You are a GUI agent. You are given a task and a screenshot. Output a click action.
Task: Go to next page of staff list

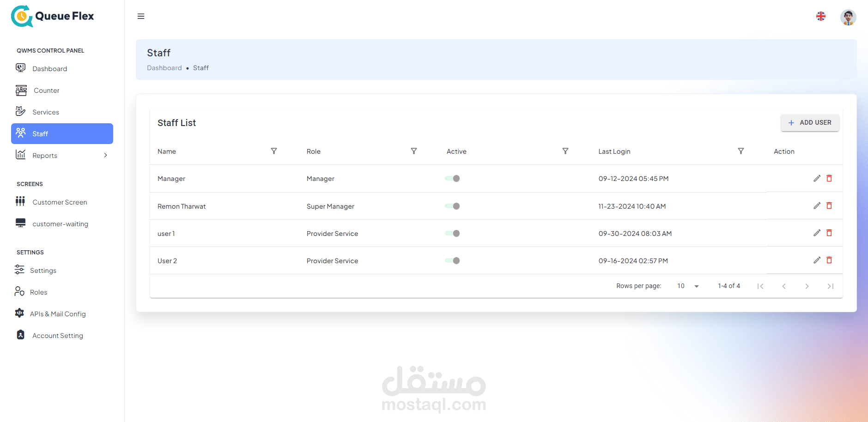807,286
